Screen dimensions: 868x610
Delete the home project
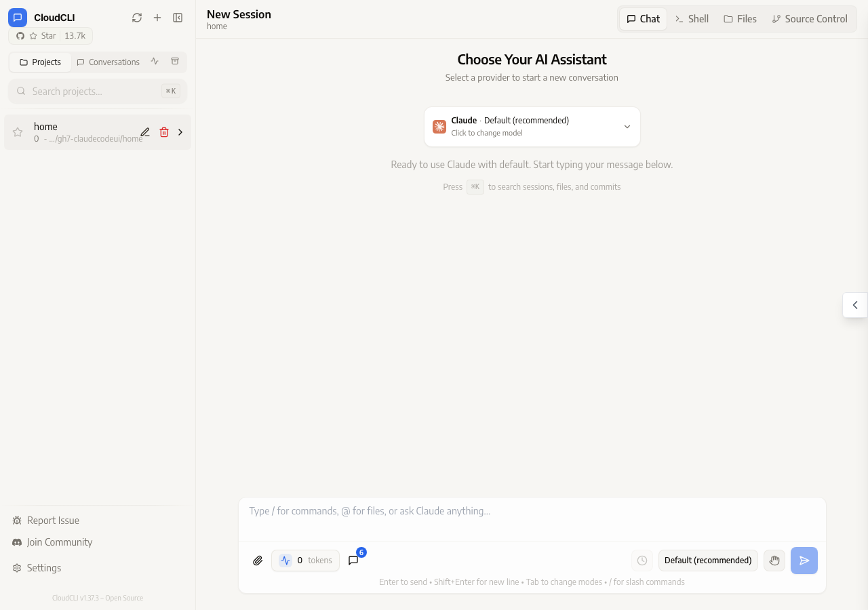(164, 132)
